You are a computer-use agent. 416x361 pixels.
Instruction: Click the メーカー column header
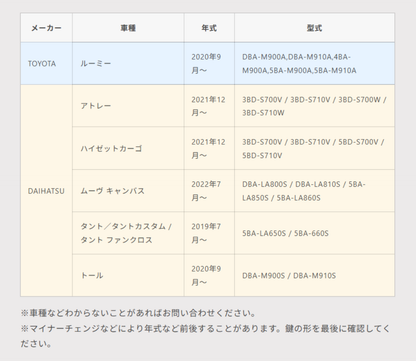(x=46, y=28)
